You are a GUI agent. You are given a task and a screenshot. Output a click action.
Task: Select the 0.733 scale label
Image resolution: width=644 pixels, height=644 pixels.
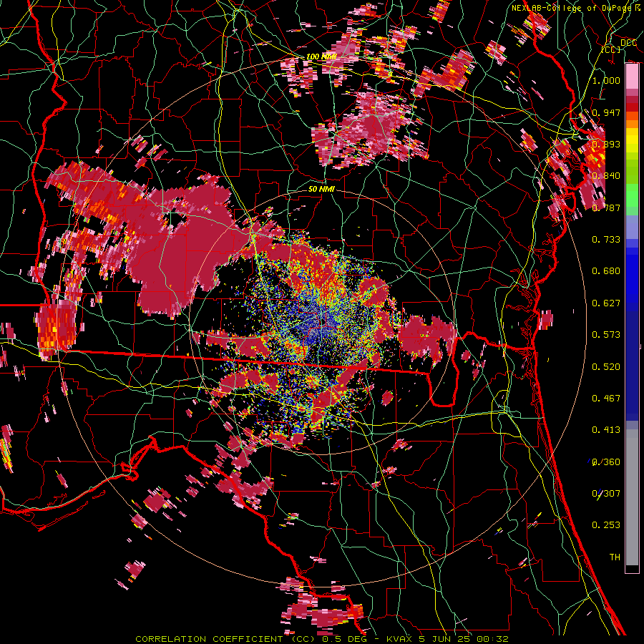click(x=606, y=240)
